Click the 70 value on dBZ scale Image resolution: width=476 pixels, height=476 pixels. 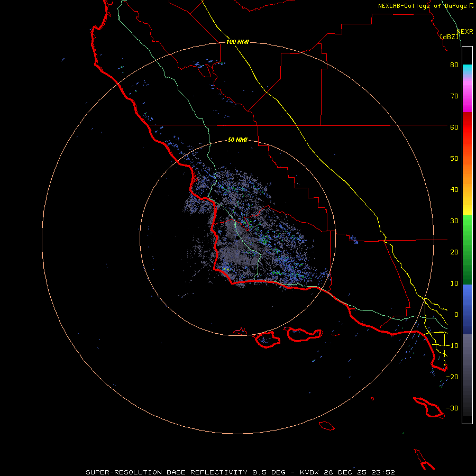tap(454, 96)
